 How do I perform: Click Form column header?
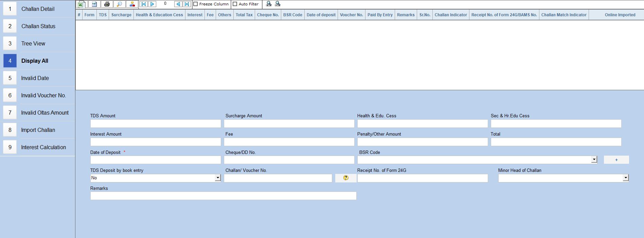tap(89, 15)
